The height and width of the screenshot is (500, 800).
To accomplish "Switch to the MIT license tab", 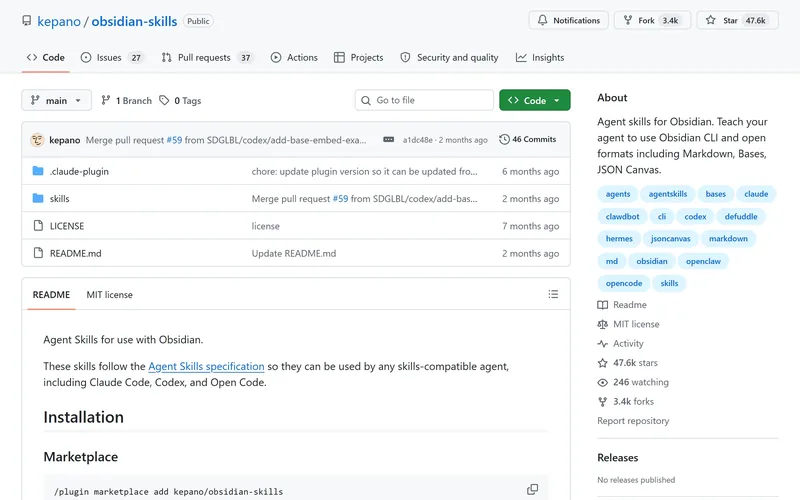I will [x=109, y=294].
